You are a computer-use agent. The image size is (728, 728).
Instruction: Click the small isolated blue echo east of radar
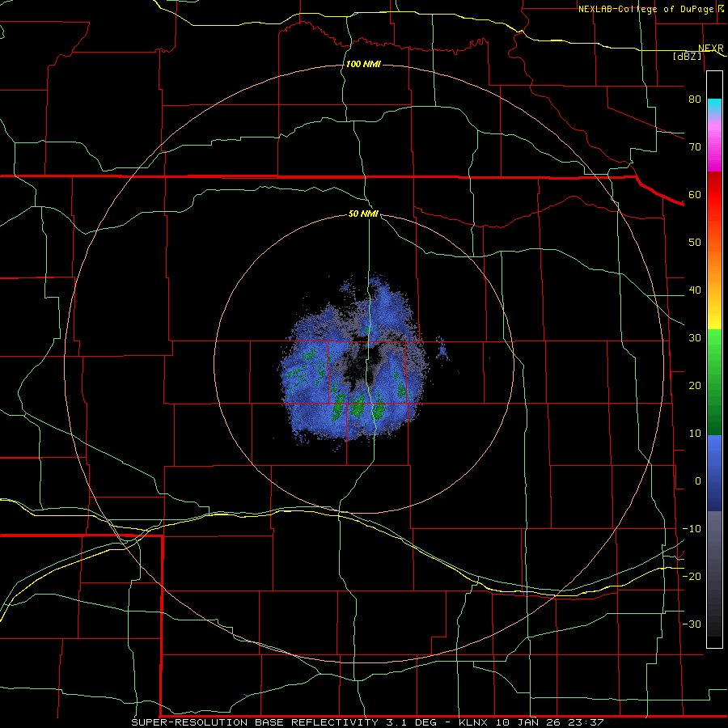click(x=442, y=349)
